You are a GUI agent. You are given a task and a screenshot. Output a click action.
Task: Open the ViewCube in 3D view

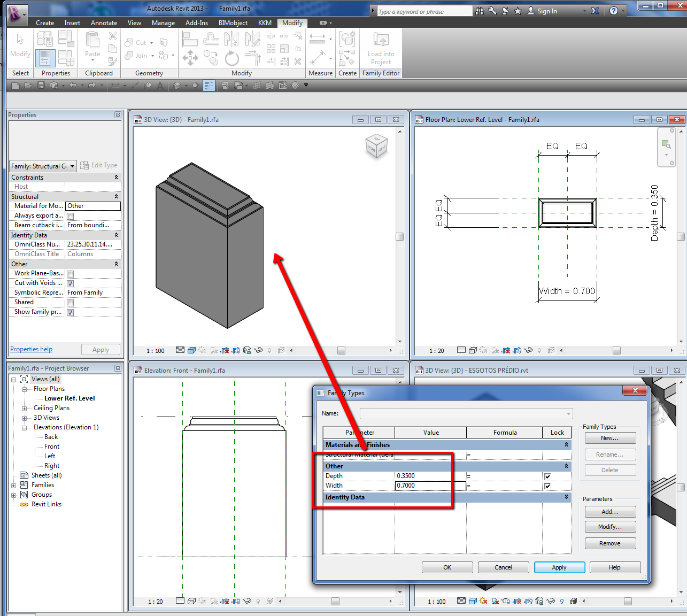(376, 147)
